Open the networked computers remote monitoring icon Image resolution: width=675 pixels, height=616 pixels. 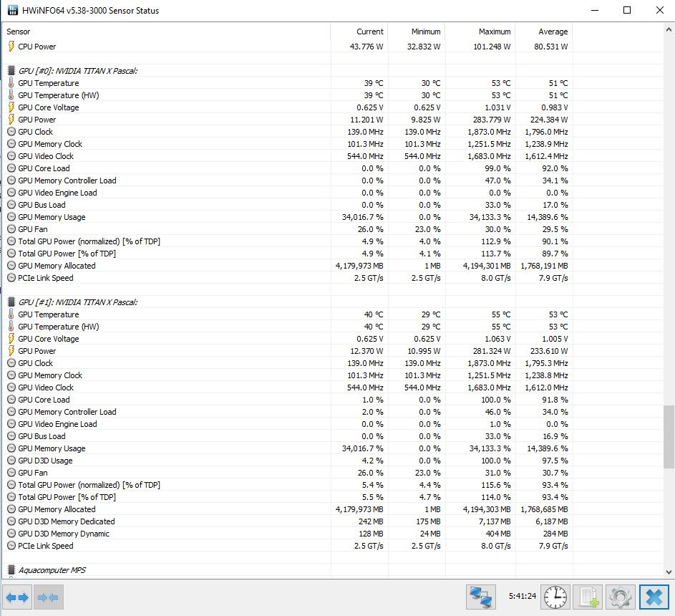(x=481, y=597)
